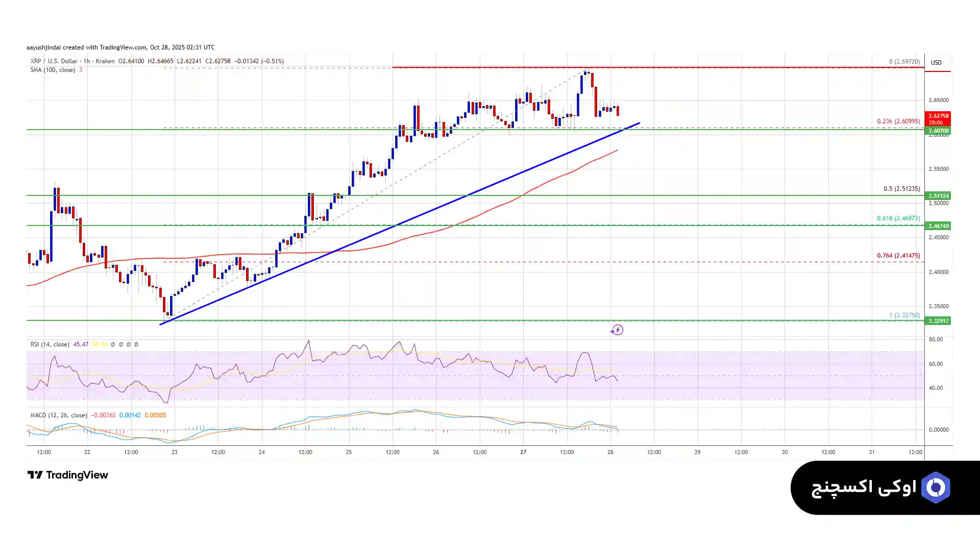Click the lightning go-to-realtime icon

point(617,330)
